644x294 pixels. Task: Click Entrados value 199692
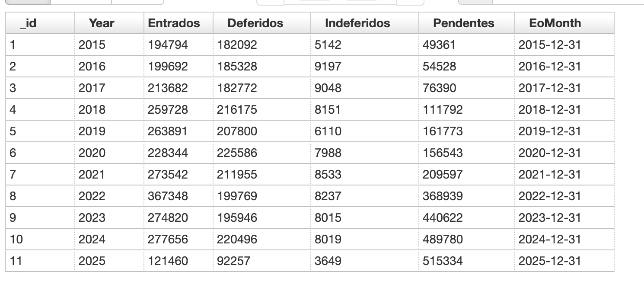[x=168, y=67]
